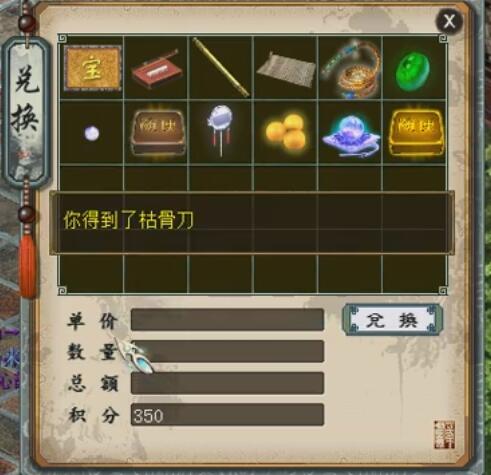Screen dimensions: 491x475
Task: Select the golden flute item
Action: 221,68
